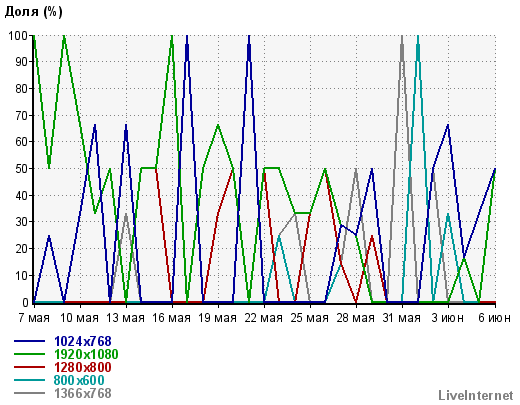520x405 pixels.
Task: Click the 10 value on the y-axis
Action: coord(22,276)
